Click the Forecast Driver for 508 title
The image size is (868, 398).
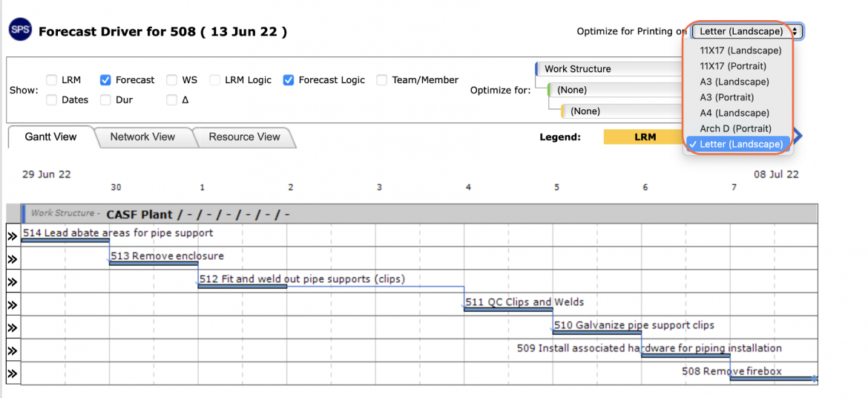click(x=162, y=32)
